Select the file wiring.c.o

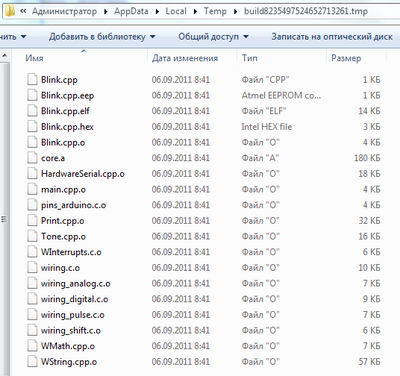click(60, 268)
